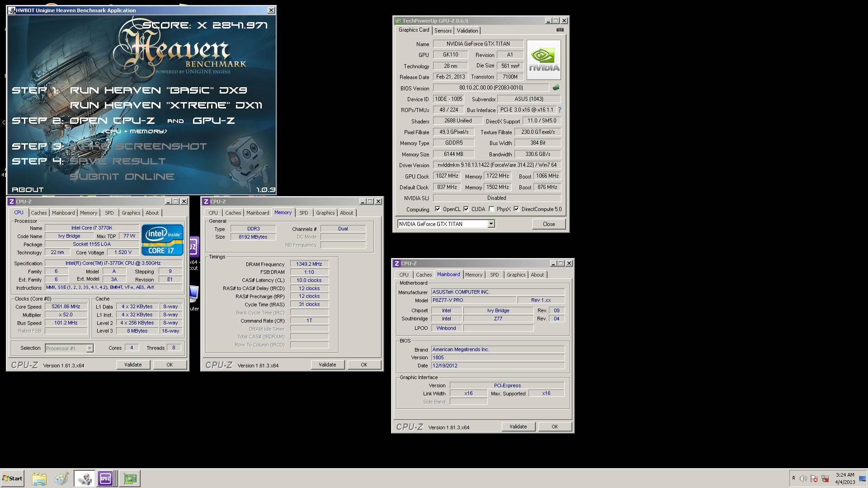Viewport: 868px width, 488px height.
Task: Show hidden tray icons with double chevron
Action: (x=793, y=478)
